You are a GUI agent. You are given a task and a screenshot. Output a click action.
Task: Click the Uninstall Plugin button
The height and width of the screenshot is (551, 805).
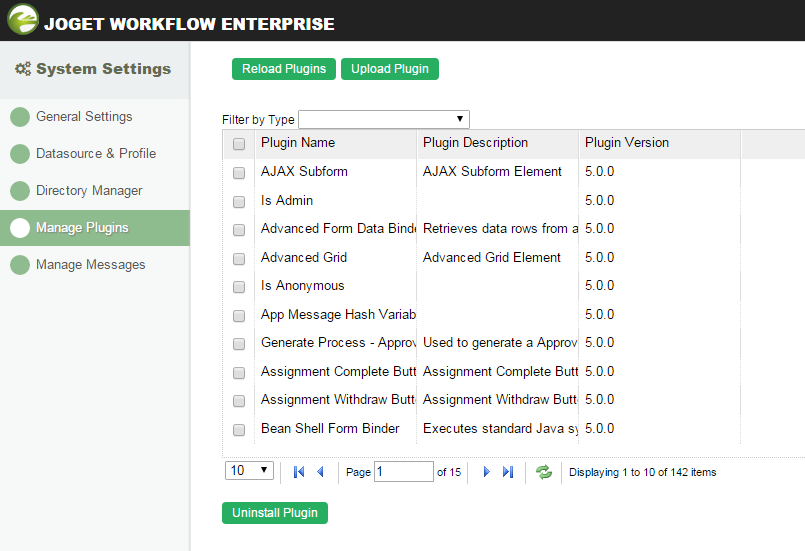click(275, 513)
